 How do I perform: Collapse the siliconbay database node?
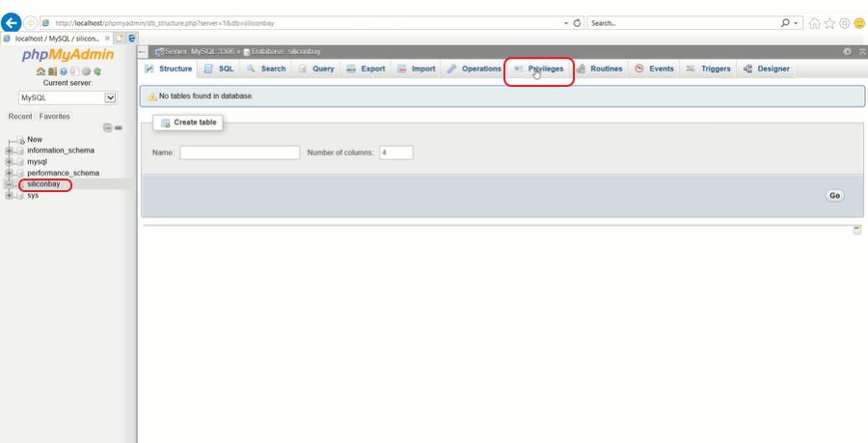(x=9, y=184)
